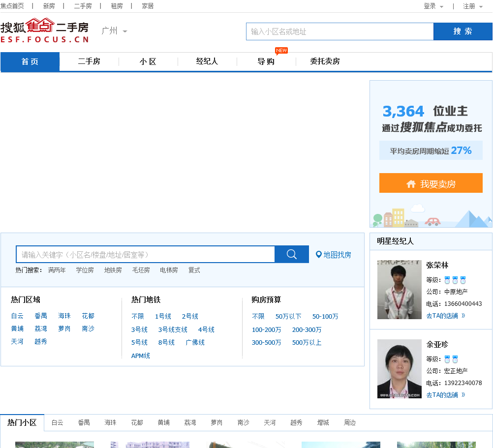
Task: Visit 张荣林's shop via 去TA的店铺
Action: click(x=446, y=316)
